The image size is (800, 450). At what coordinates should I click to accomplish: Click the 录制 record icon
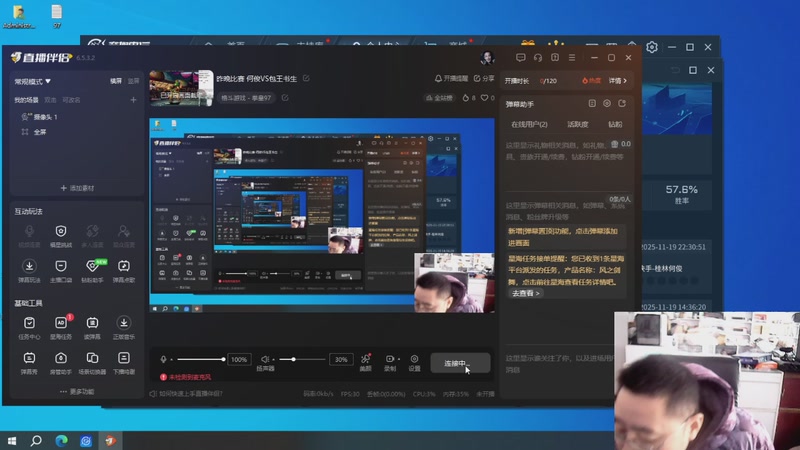[389, 359]
